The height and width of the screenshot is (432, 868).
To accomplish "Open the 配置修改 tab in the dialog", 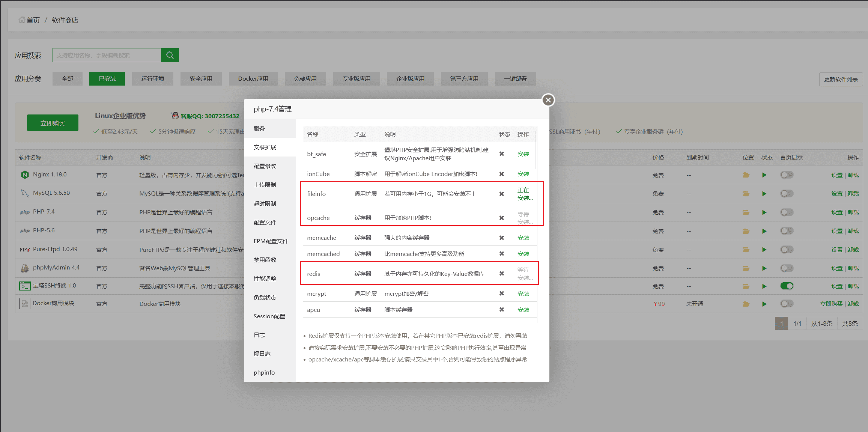I will (265, 166).
